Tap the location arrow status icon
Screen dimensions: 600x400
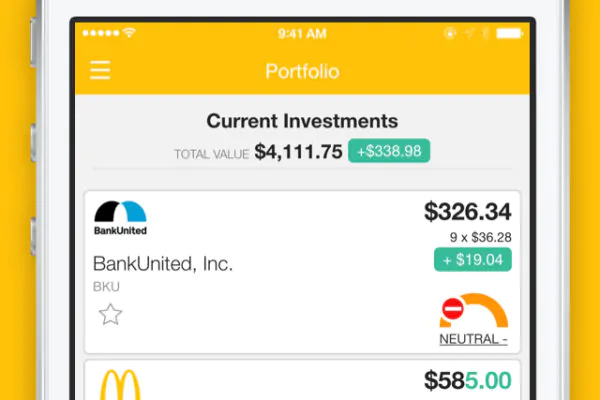click(x=468, y=34)
